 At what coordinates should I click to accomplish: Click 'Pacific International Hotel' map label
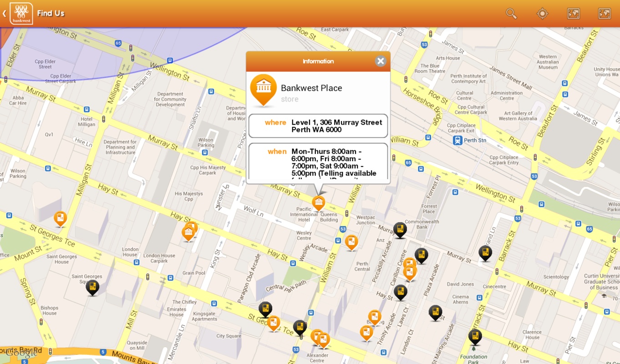pos(304,214)
